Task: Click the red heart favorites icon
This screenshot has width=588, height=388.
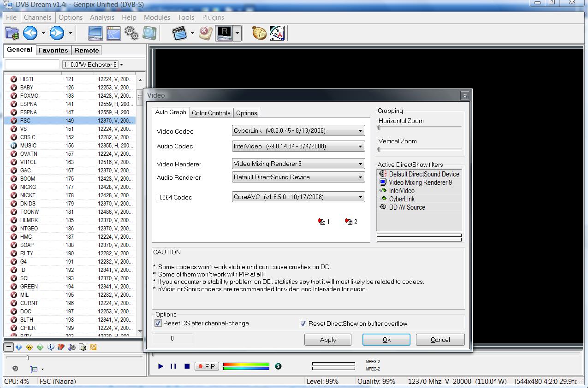Action: pos(61,347)
